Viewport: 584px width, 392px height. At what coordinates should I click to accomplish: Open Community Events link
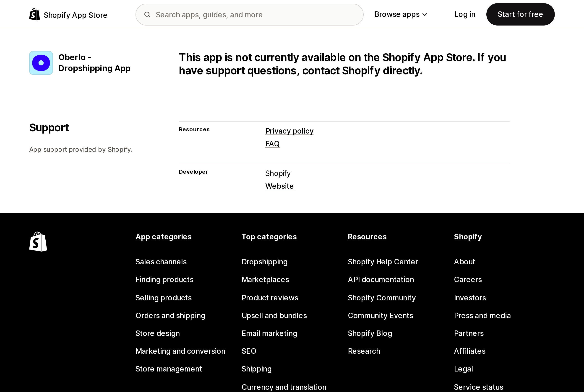coord(381,315)
